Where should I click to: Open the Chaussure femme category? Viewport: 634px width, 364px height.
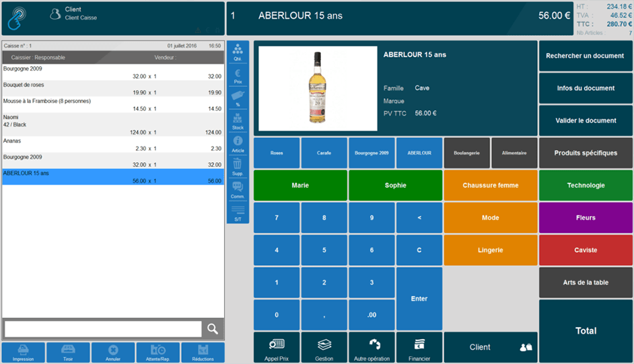click(491, 186)
